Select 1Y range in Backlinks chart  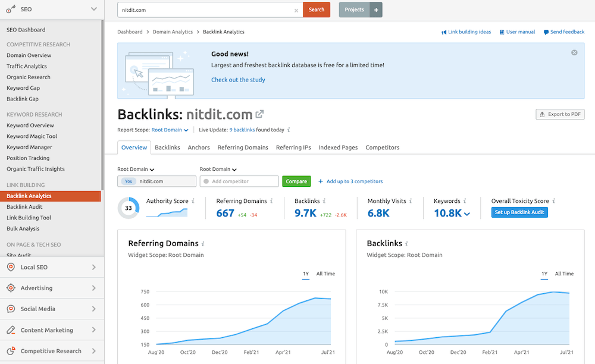(x=544, y=274)
